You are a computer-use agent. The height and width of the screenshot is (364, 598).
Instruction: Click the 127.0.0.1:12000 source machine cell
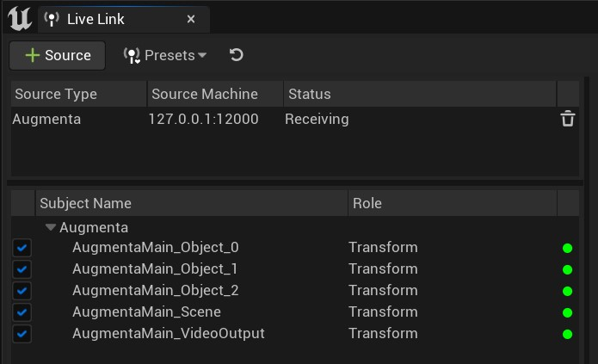pyautogui.click(x=203, y=119)
